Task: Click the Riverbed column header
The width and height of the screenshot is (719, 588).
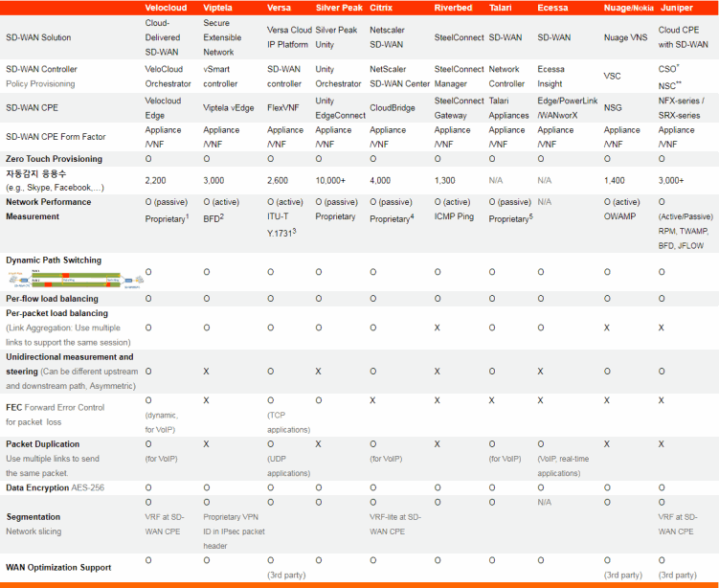Action: pyautogui.click(x=453, y=8)
